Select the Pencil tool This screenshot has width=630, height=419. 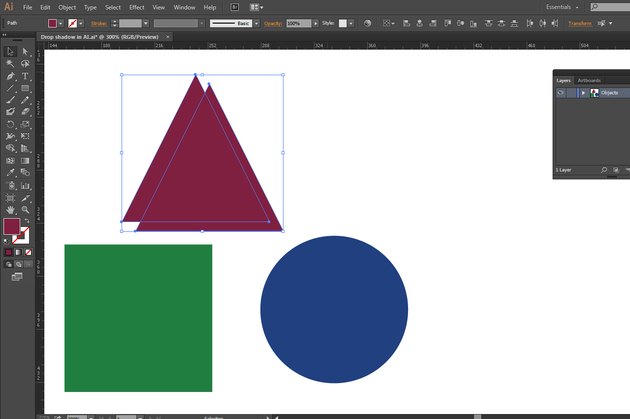(x=25, y=100)
